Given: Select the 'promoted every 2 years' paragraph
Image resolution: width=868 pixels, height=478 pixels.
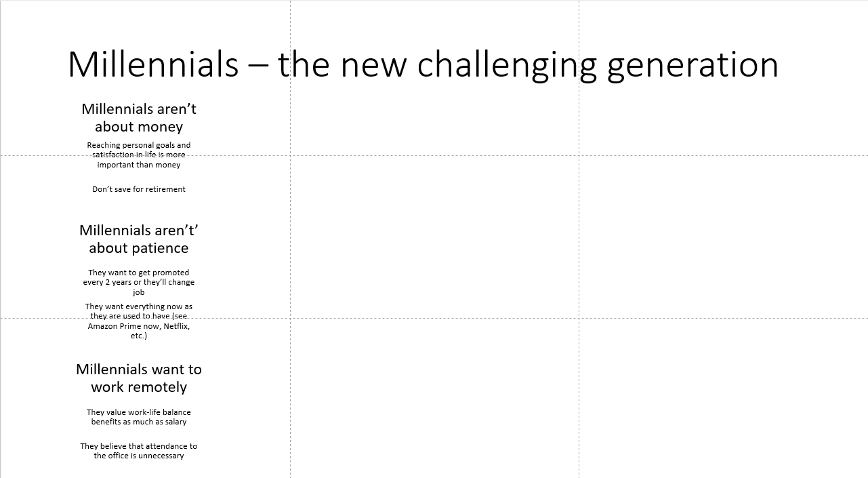Looking at the screenshot, I should 139,282.
